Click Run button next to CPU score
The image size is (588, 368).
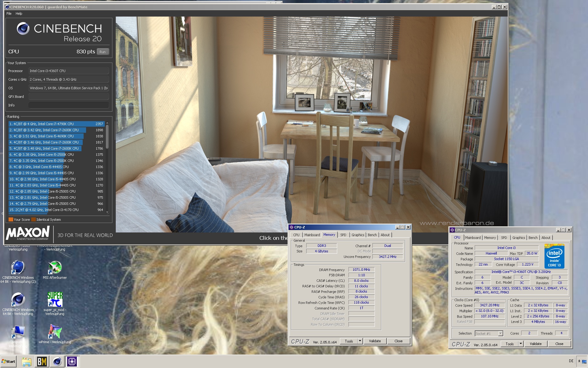click(x=103, y=52)
